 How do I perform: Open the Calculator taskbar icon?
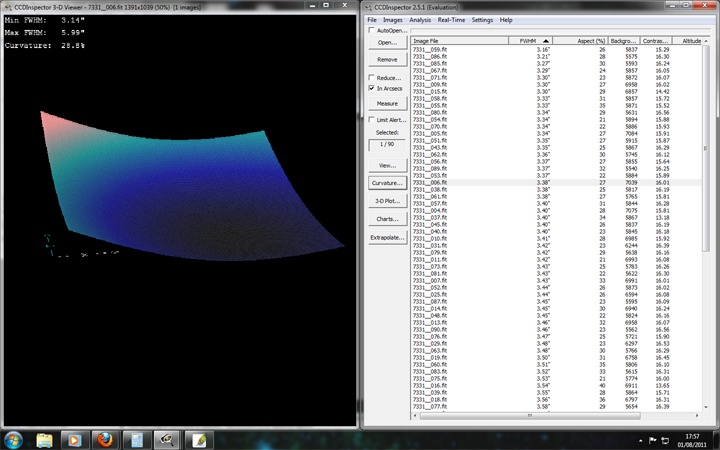pos(136,440)
